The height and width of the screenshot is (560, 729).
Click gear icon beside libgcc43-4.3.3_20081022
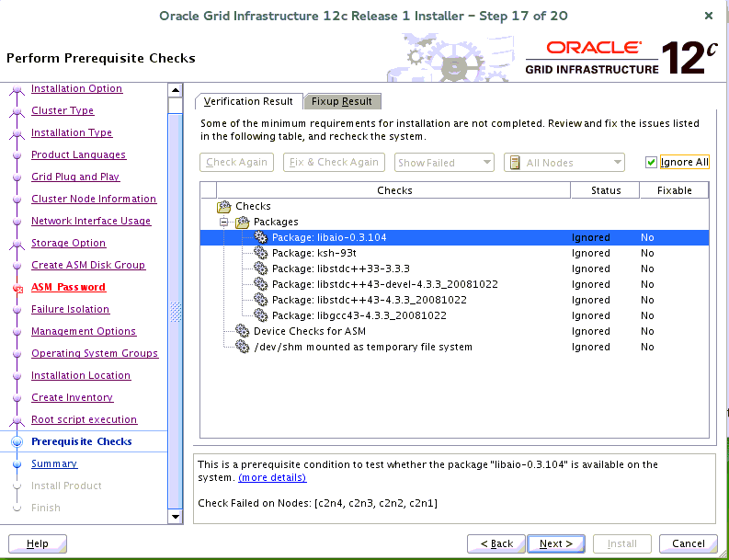point(261,315)
